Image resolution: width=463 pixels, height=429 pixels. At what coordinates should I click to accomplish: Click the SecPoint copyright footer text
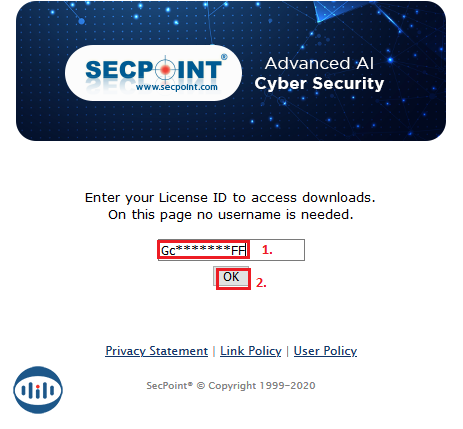coord(231,386)
